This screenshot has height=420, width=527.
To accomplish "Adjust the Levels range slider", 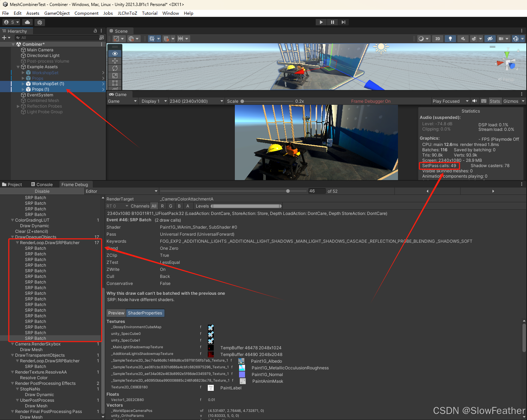I will coord(246,206).
